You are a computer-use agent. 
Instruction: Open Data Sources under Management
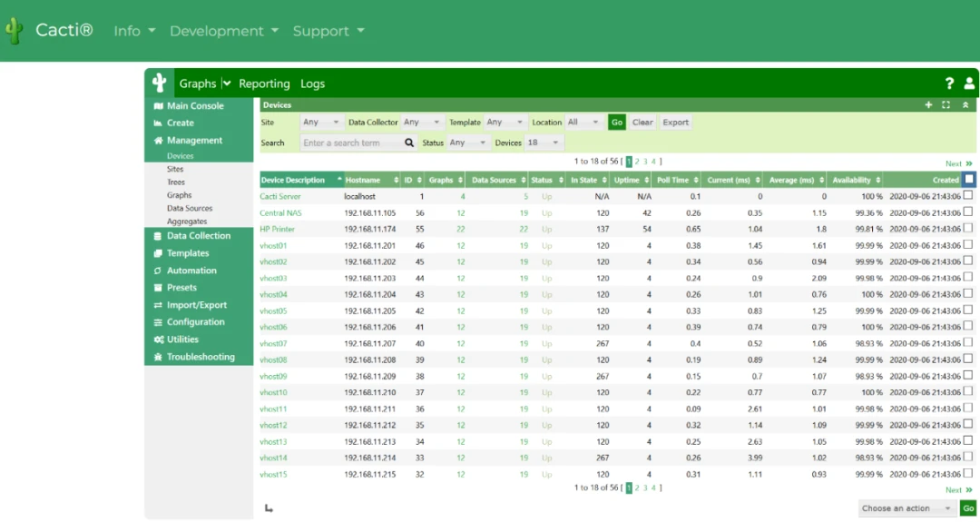190,208
